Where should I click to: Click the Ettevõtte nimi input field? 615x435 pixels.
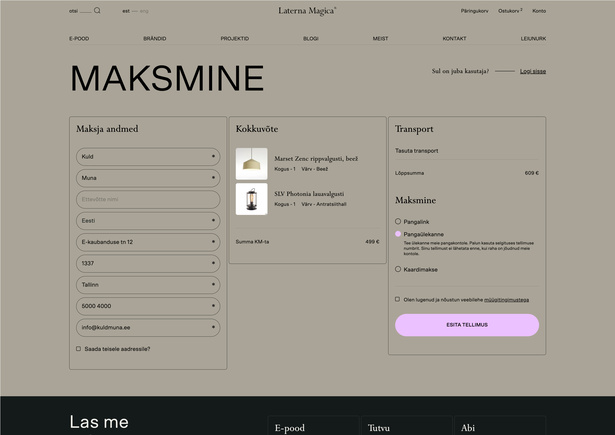[x=147, y=199]
